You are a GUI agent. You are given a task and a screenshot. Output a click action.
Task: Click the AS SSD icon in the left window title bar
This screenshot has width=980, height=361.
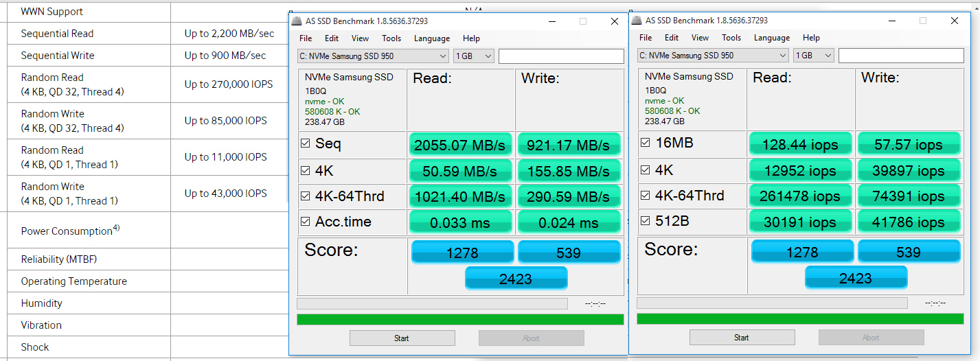pos(297,21)
